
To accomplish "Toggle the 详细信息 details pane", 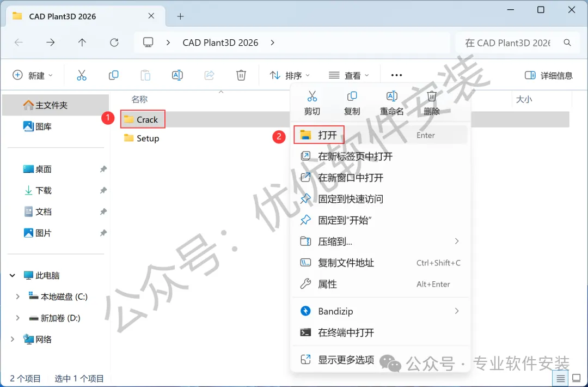I will [549, 75].
